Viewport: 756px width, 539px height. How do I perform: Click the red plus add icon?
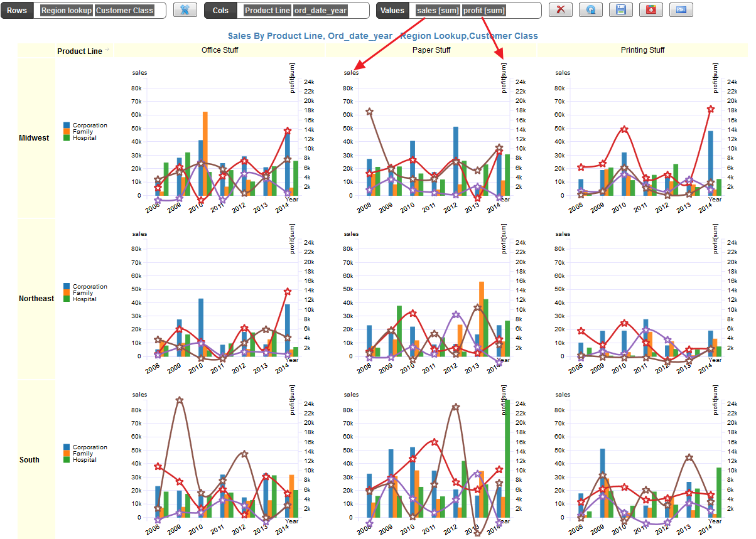(x=651, y=10)
